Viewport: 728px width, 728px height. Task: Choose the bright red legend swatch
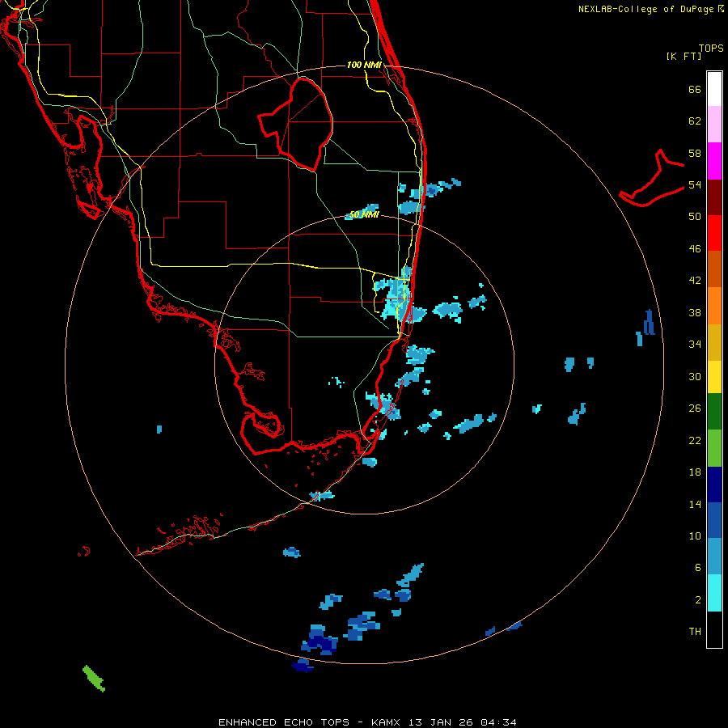pyautogui.click(x=714, y=233)
